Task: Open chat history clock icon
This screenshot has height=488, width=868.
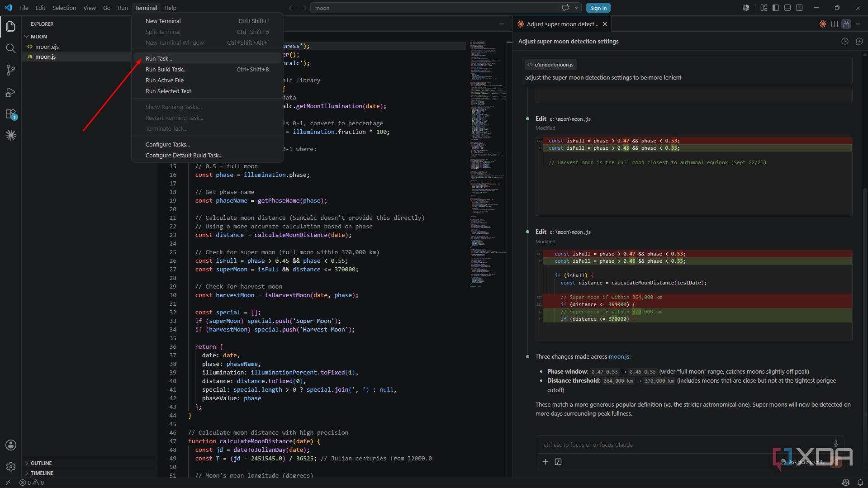Action: pos(845,41)
